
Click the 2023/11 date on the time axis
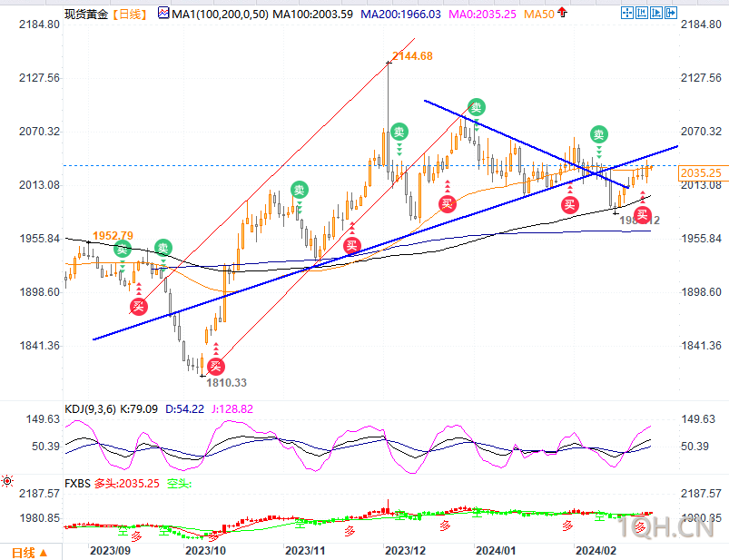tap(305, 551)
